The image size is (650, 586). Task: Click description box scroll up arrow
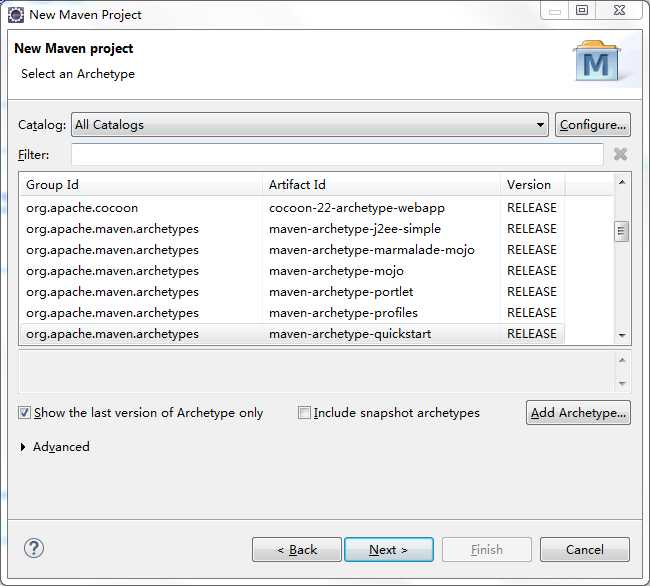tap(621, 360)
